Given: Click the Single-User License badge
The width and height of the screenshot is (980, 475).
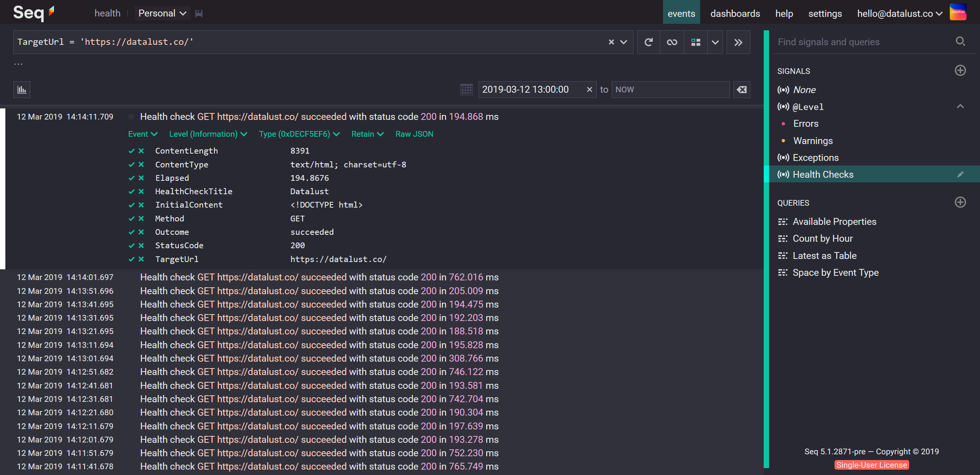Looking at the screenshot, I should [x=872, y=465].
